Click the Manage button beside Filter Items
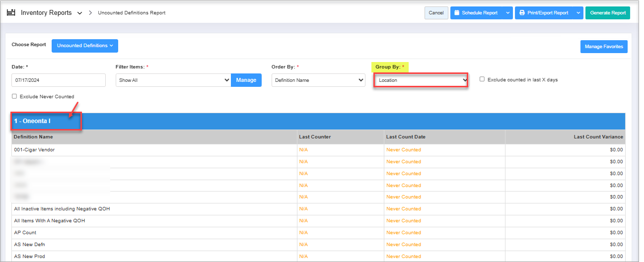This screenshot has height=262, width=644. point(246,80)
